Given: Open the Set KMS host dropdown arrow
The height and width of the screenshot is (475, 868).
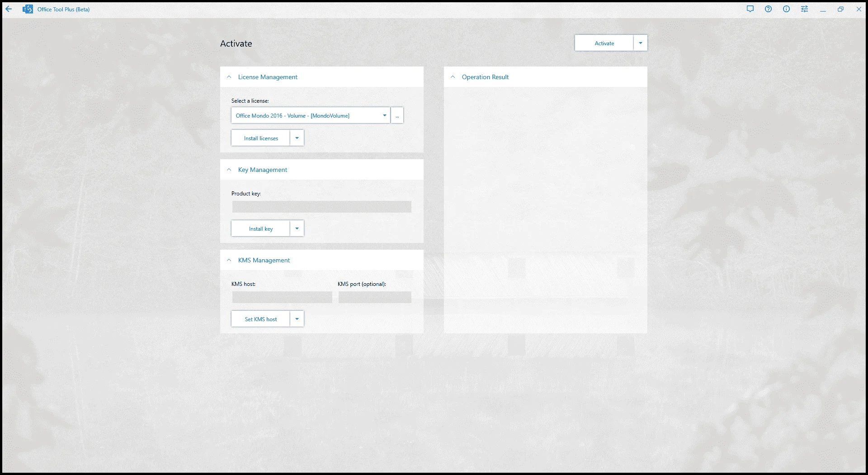Looking at the screenshot, I should coord(297,319).
